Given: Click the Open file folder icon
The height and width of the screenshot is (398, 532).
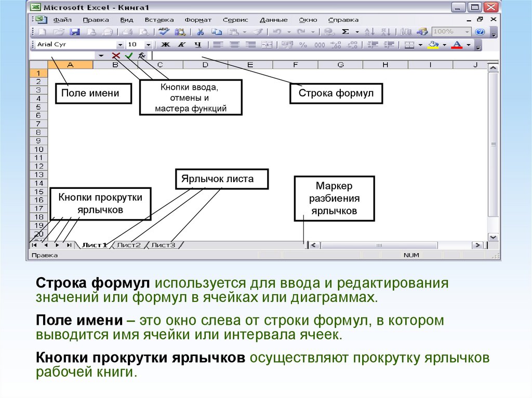Looking at the screenshot, I should click(58, 32).
